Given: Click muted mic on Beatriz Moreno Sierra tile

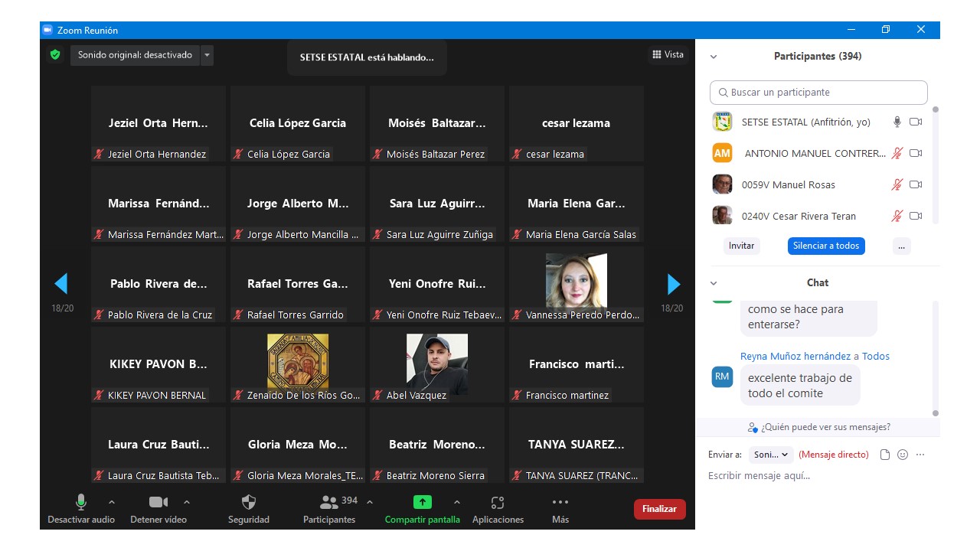Looking at the screenshot, I should click(377, 475).
